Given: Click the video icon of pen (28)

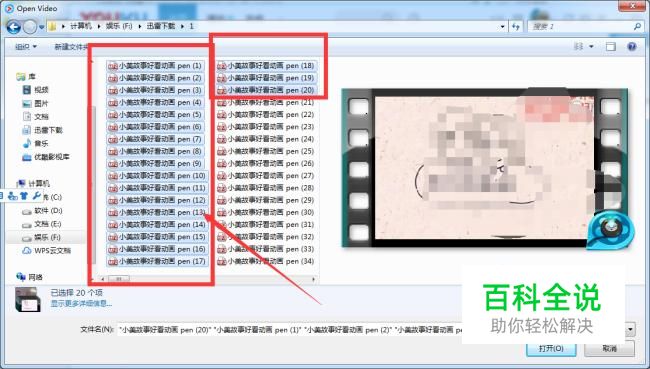Looking at the screenshot, I should [222, 188].
